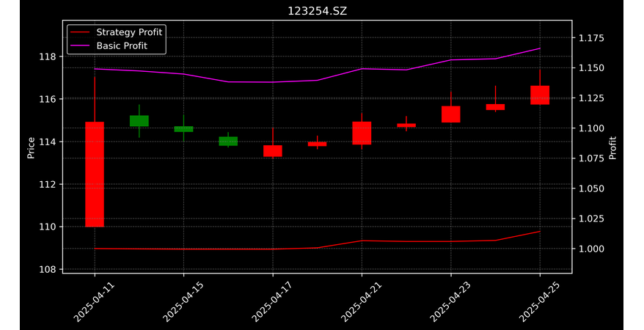Click the large red candlestick on 2025-04-11

click(x=95, y=175)
